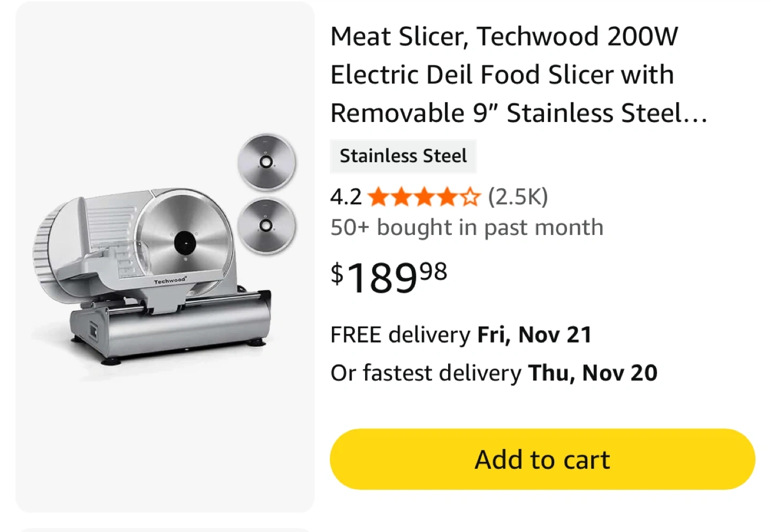The width and height of the screenshot is (771, 532).
Task: Click the dollar sign in the price
Action: [337, 273]
